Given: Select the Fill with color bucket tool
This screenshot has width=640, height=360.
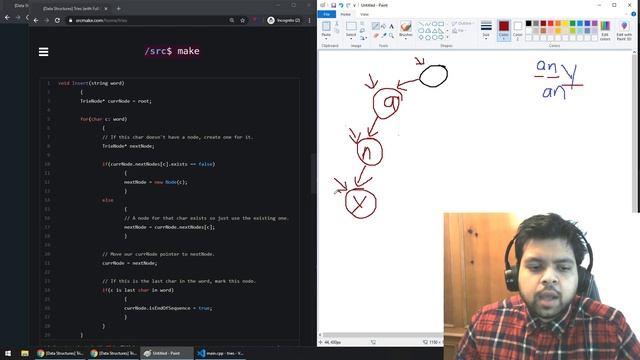Looking at the screenshot, I should pos(383,26).
